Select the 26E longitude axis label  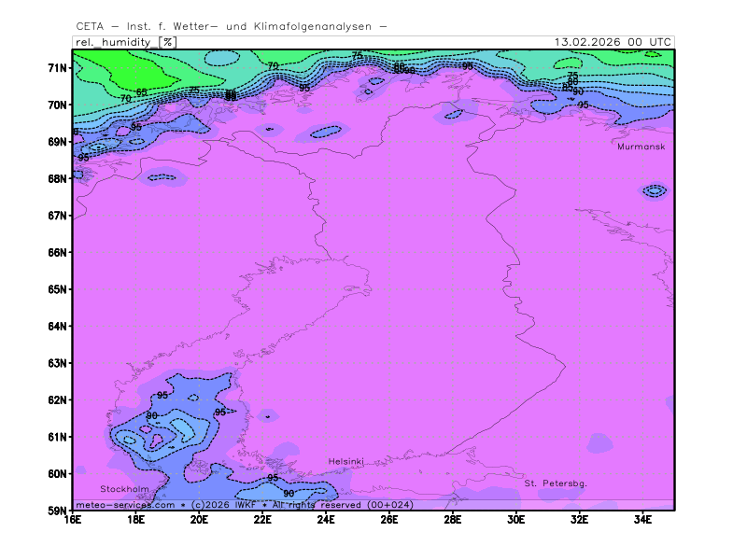388,519
